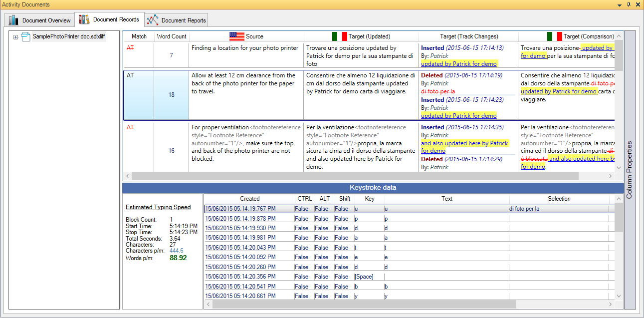Click the CTRL column header
644x318 pixels.
(x=304, y=199)
